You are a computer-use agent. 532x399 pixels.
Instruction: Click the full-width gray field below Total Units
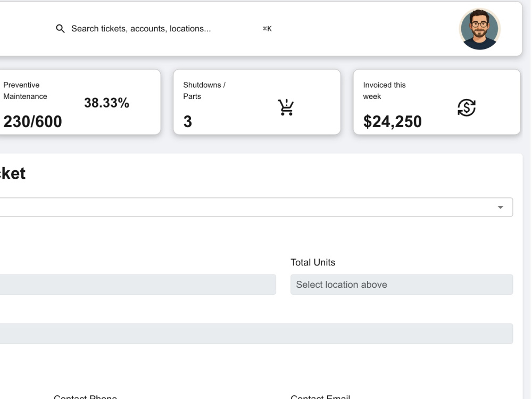pos(256,334)
